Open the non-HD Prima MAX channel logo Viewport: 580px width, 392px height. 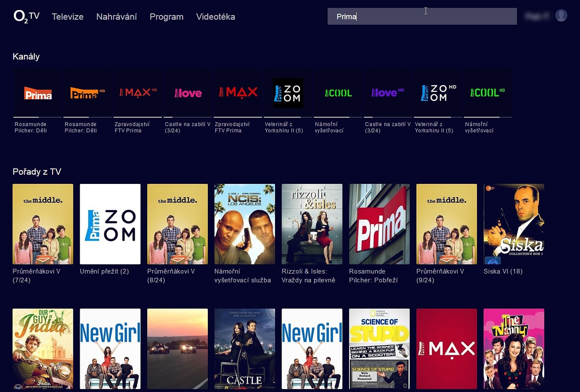(x=238, y=93)
